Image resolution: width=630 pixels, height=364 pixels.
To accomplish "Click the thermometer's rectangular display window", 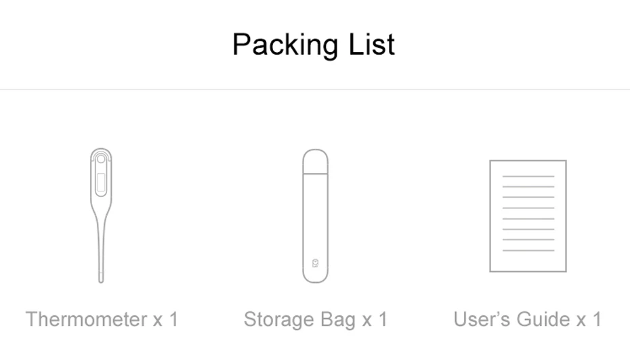I will [x=101, y=183].
